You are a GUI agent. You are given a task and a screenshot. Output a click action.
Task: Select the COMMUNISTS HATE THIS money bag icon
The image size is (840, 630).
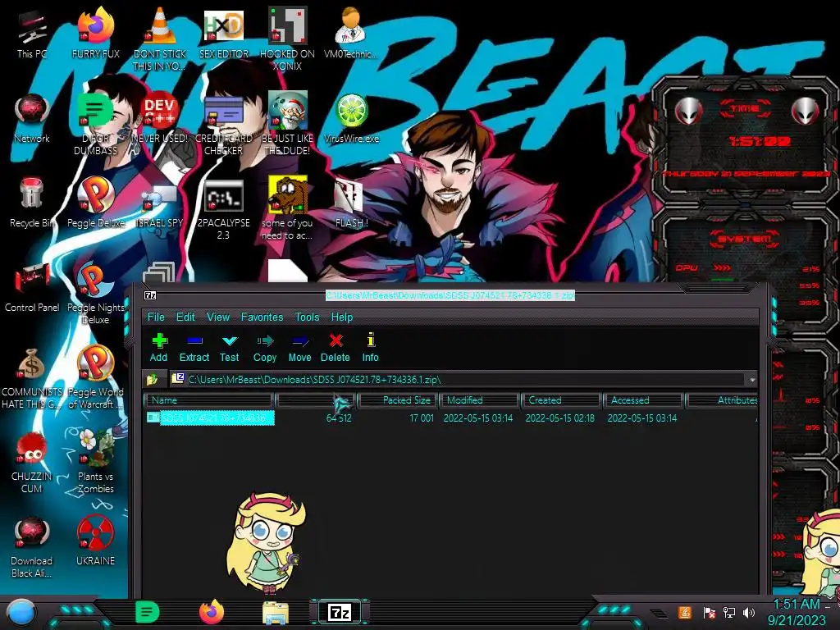pos(32,378)
